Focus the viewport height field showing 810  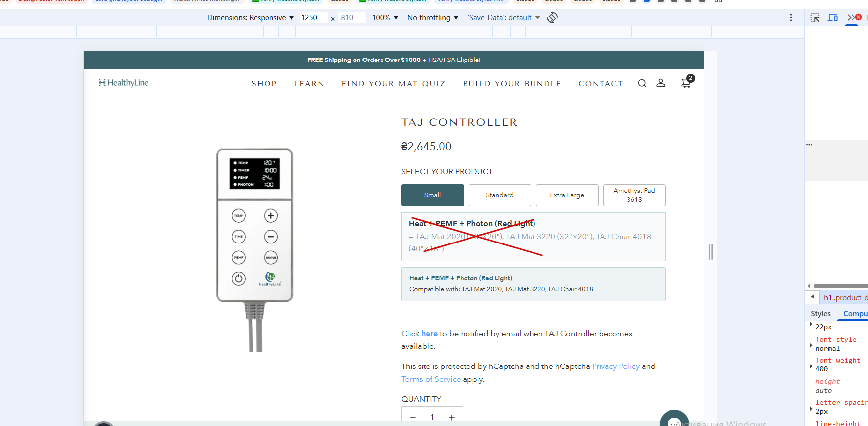(351, 18)
